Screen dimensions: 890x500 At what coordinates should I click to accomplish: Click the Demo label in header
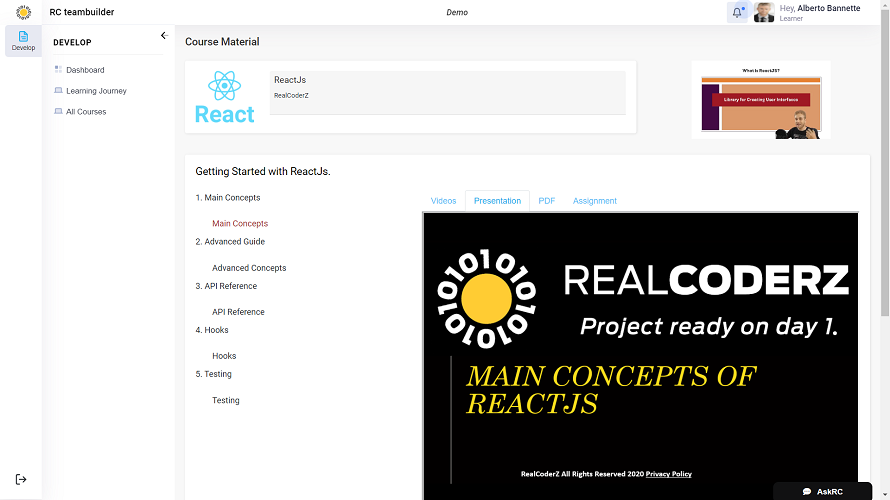coord(457,12)
